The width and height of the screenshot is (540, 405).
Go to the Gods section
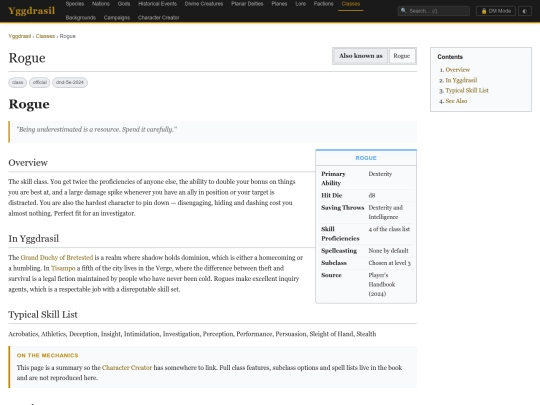click(124, 4)
